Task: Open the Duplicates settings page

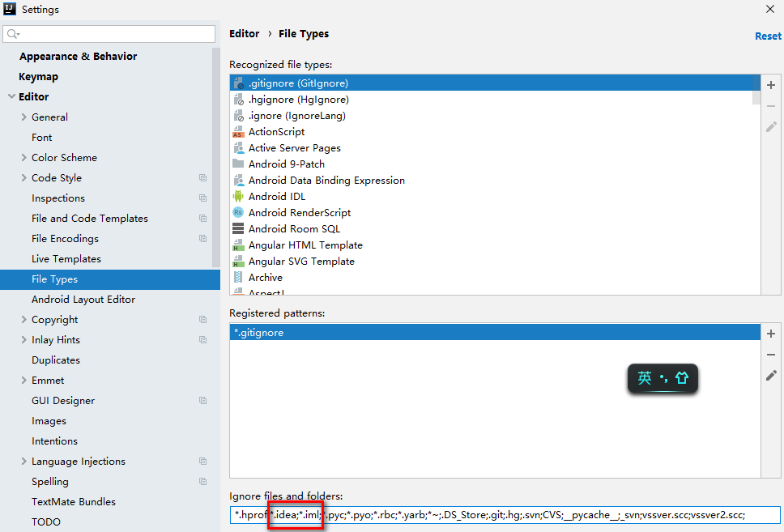Action: coord(56,360)
